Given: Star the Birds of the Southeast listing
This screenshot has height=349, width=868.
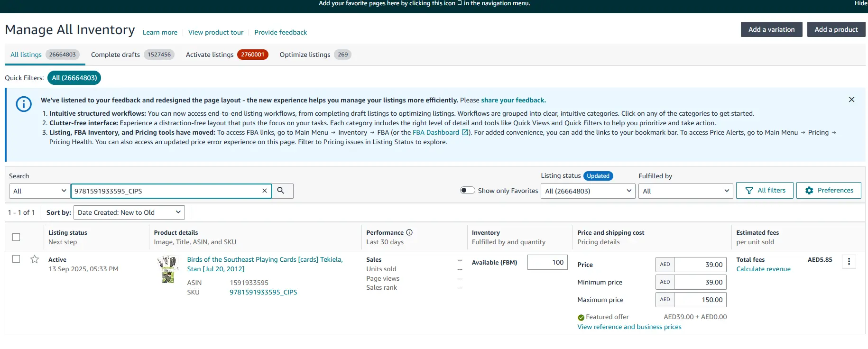Looking at the screenshot, I should coord(35,259).
